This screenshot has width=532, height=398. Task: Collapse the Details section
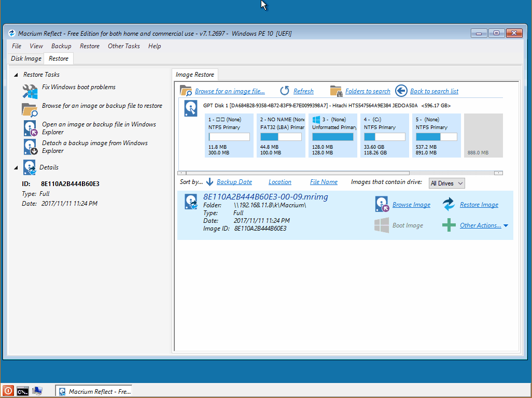tap(16, 167)
